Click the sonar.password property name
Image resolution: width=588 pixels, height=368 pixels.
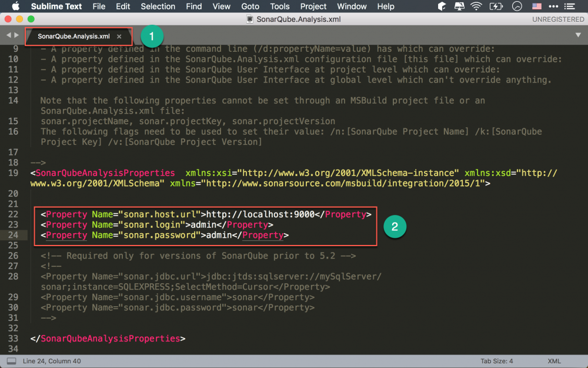click(160, 235)
